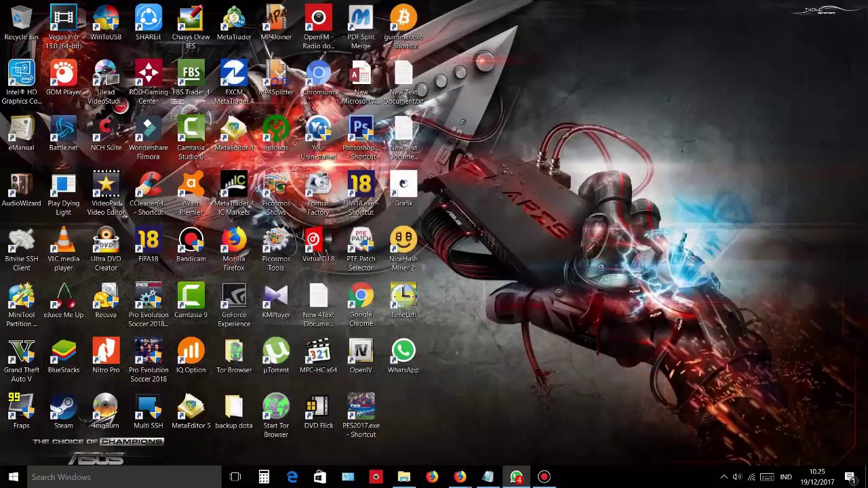Open VLC media player icon
Screen dimensions: 868x488
point(63,249)
